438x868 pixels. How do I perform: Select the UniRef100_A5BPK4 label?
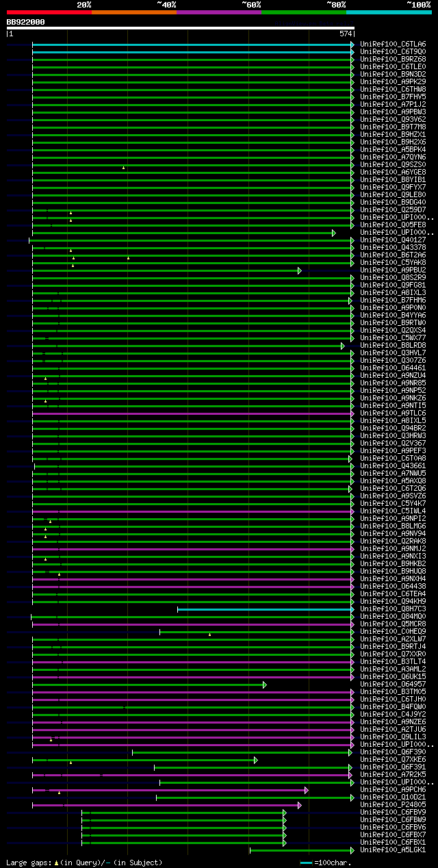393,149
